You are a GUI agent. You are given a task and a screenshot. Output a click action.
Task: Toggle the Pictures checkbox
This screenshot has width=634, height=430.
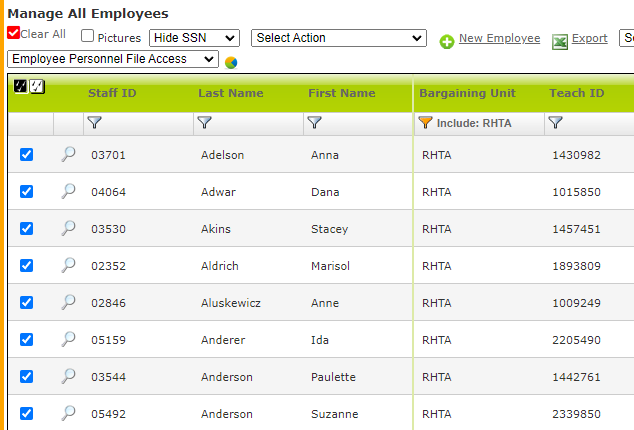coord(88,37)
